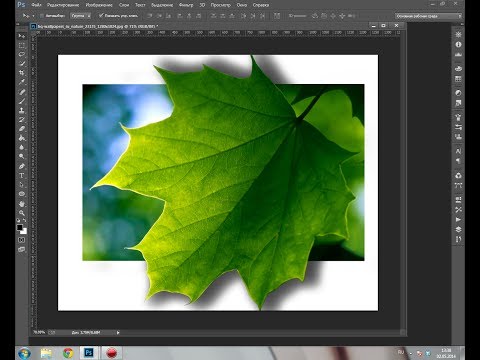Select the Path Selection tool
The image size is (480, 360).
coord(22,185)
